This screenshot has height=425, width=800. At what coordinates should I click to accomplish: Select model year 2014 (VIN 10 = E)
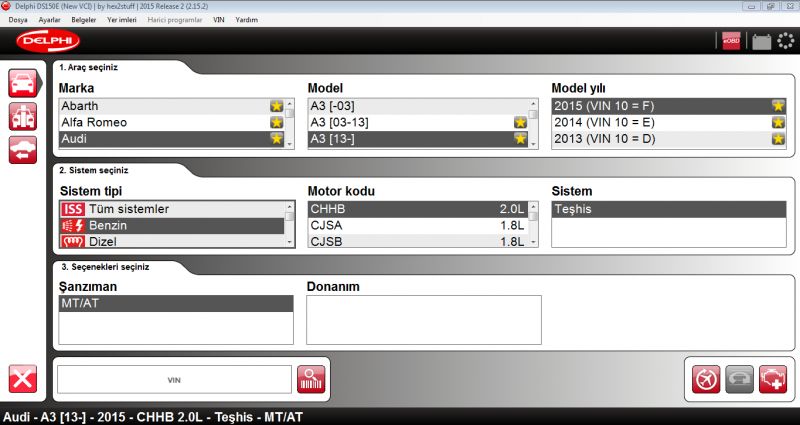[669, 122]
